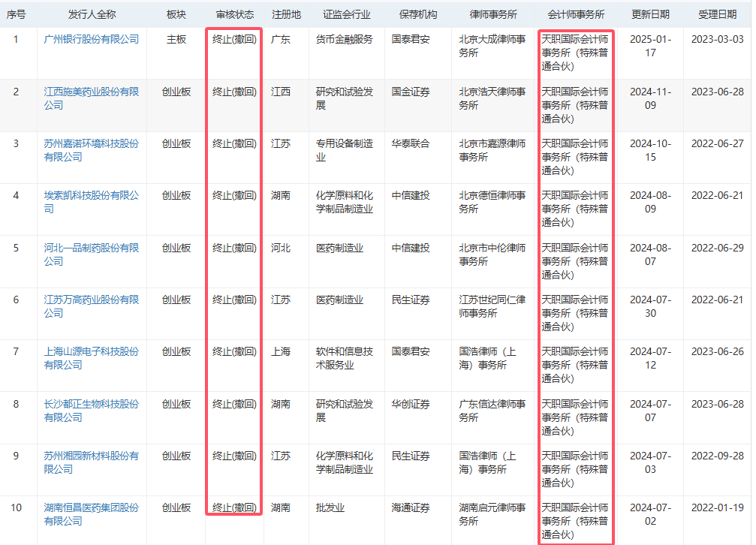Select acceptance date 2023-06-26
756x545 pixels.
click(x=718, y=351)
